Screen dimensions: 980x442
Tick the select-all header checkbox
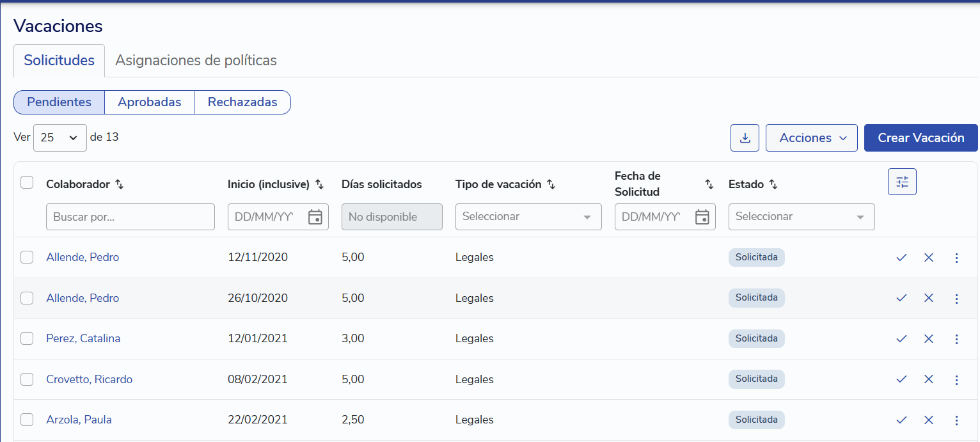[27, 183]
